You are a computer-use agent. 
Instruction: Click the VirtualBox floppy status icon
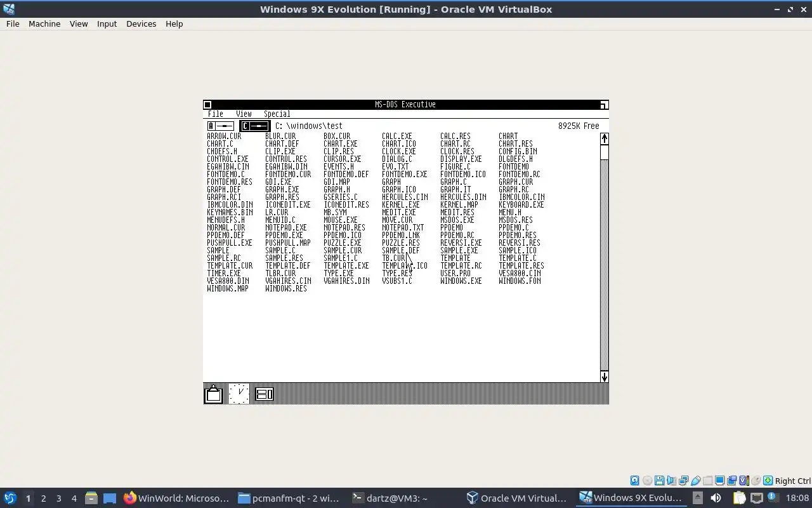tap(660, 481)
